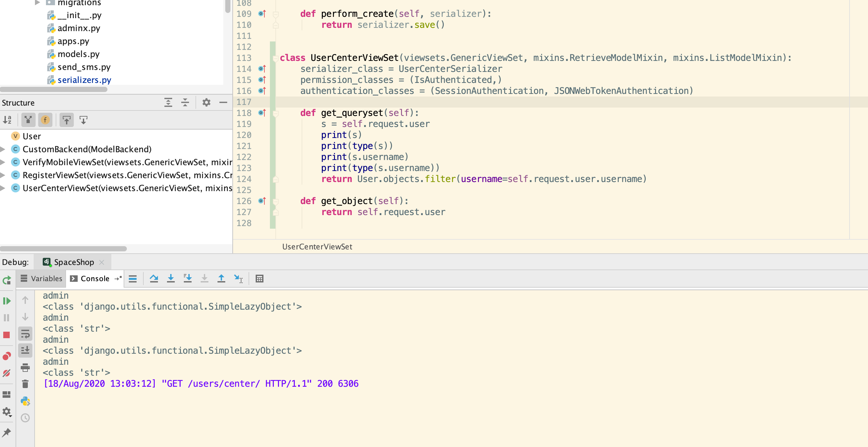Toggle scroll to end of console
The width and height of the screenshot is (868, 447).
(25, 350)
